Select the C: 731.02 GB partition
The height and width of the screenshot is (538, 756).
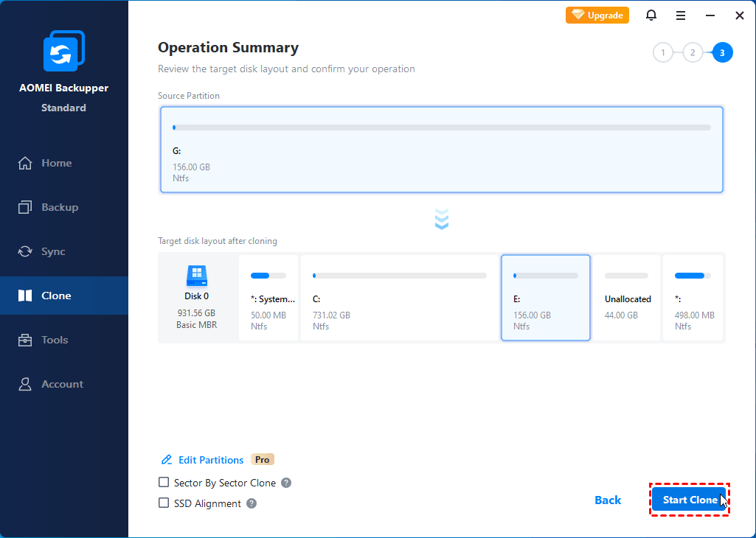400,298
